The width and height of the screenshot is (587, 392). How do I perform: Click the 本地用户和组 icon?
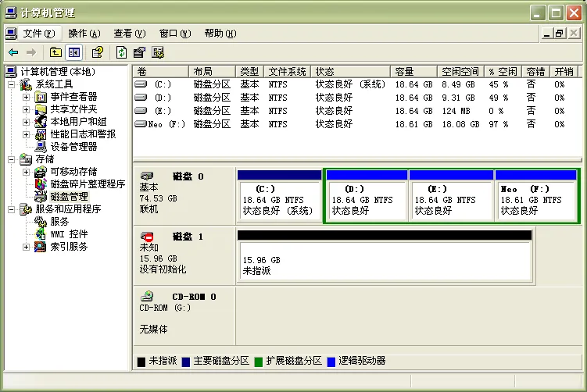pyautogui.click(x=41, y=122)
